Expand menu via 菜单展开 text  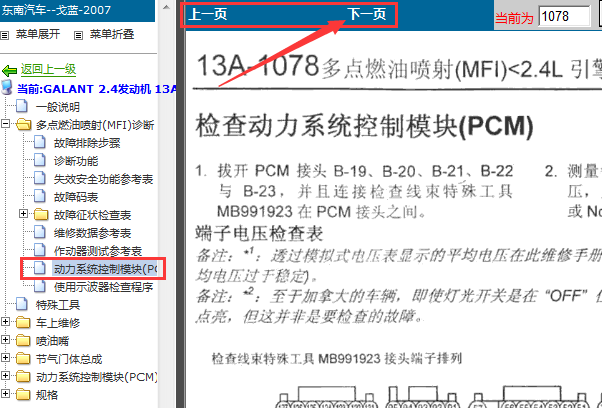point(38,35)
